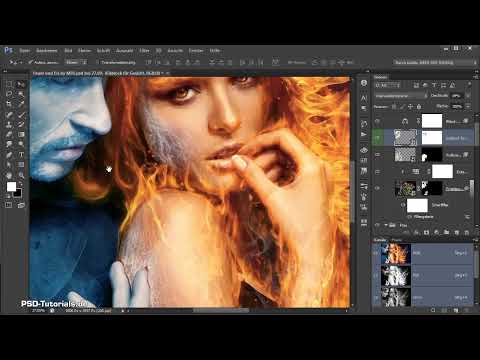Lock layer position icon
Screen dimensions: 480x360
point(410,107)
